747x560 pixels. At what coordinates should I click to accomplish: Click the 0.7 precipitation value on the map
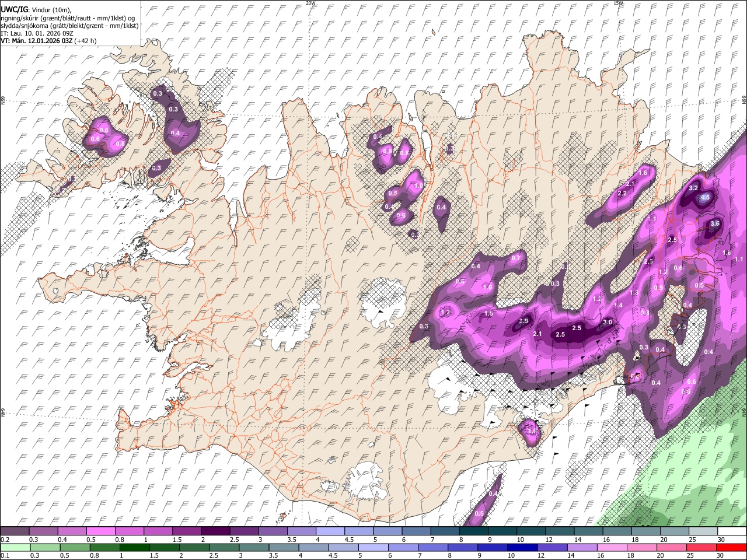[516, 258]
